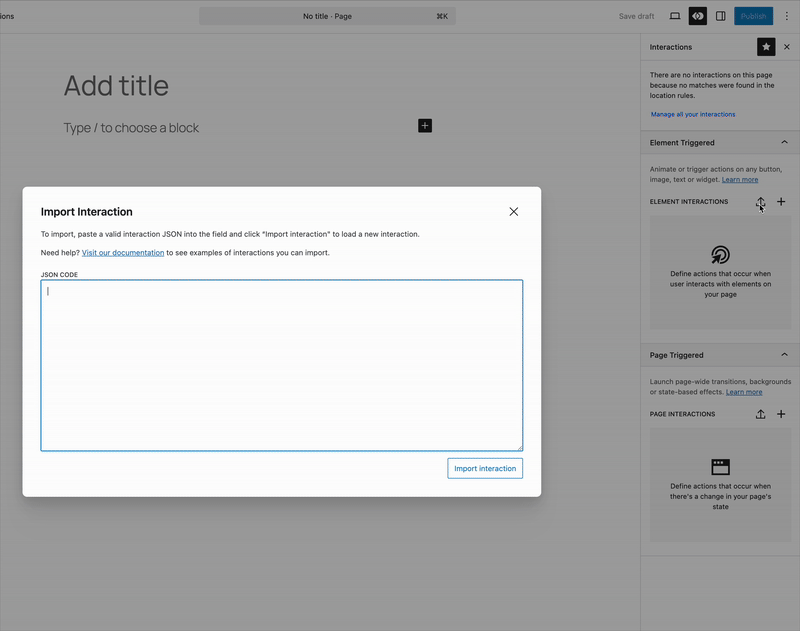Open the three-dot options menu
The width and height of the screenshot is (800, 631).
786,16
